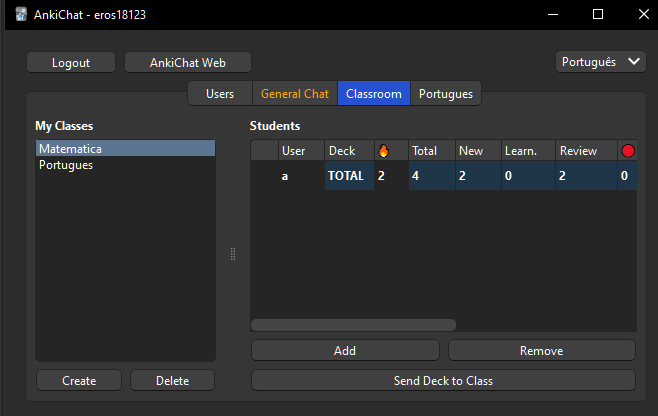Click Add under the students table
This screenshot has width=658, height=416.
(345, 351)
